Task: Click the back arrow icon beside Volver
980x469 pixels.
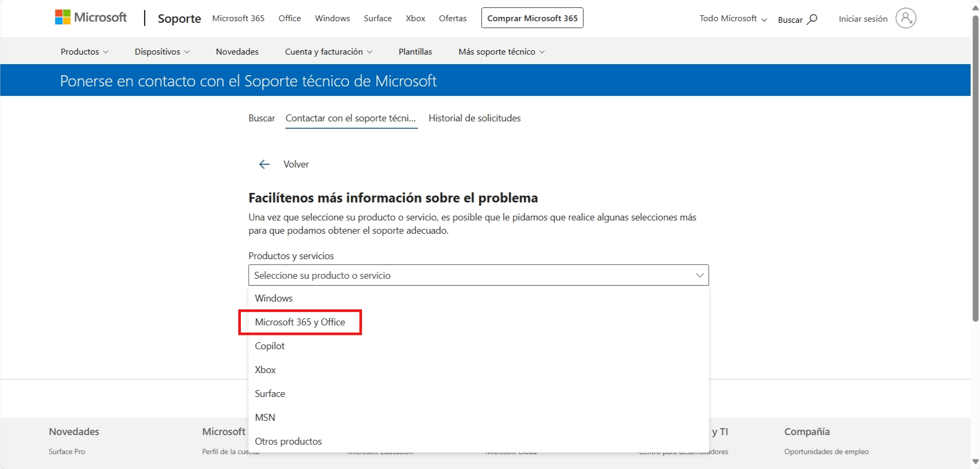Action: [264, 164]
